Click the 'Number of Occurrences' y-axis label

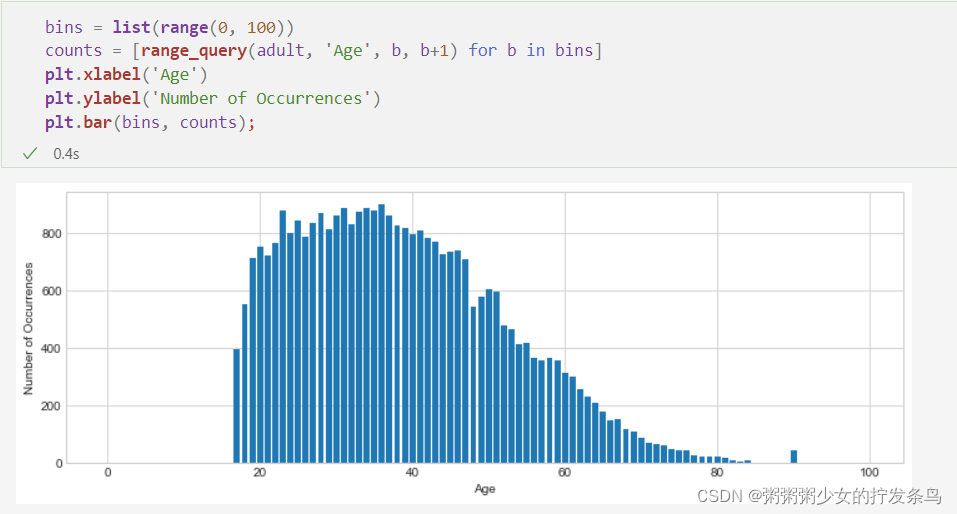tap(28, 328)
